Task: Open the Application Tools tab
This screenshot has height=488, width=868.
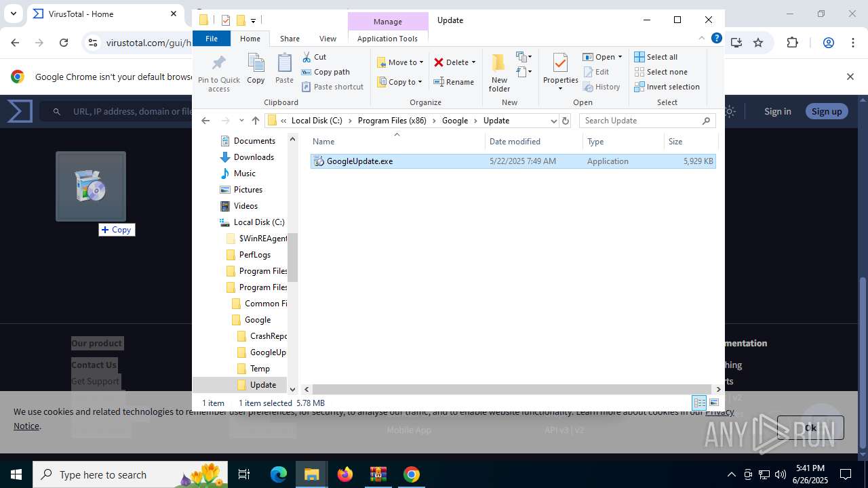Action: (387, 39)
